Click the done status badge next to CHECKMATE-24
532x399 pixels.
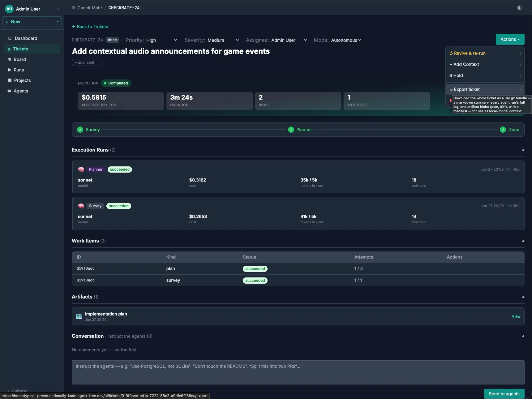[x=112, y=40]
